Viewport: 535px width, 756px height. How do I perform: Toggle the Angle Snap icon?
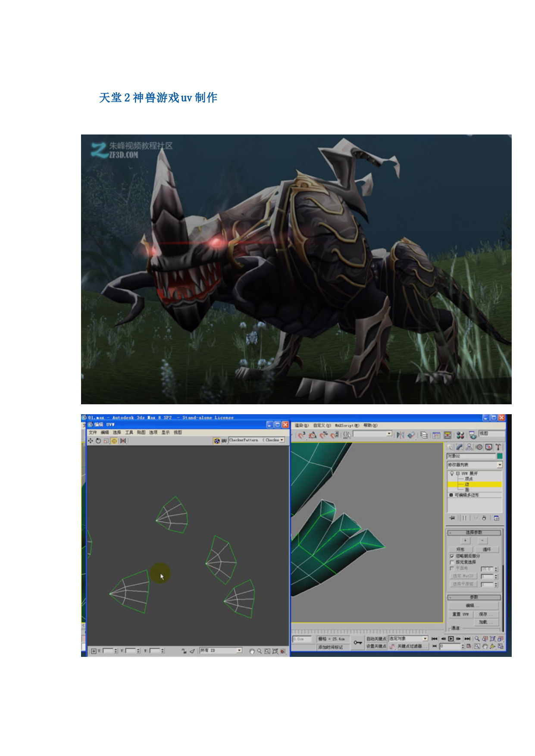click(x=313, y=435)
